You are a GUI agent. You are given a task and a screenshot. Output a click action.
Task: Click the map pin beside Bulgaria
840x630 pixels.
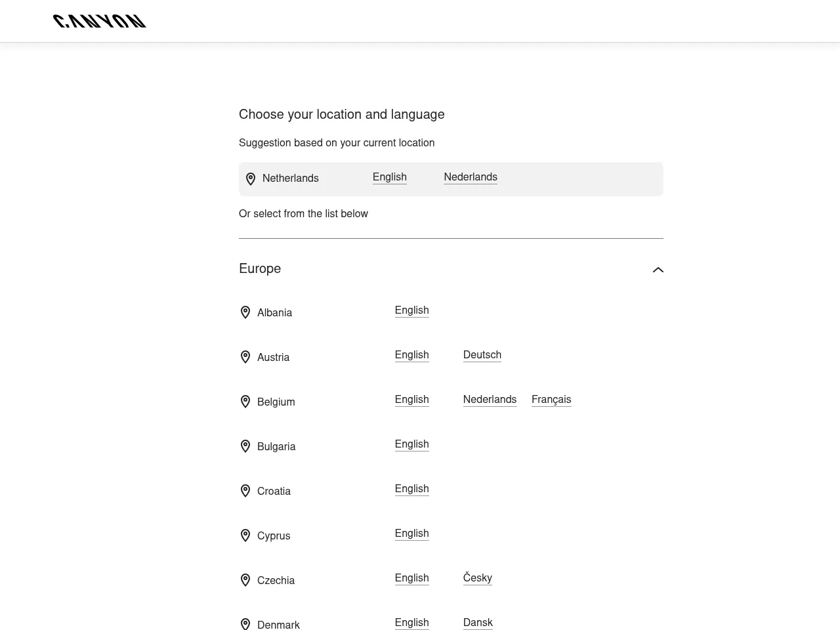245,446
